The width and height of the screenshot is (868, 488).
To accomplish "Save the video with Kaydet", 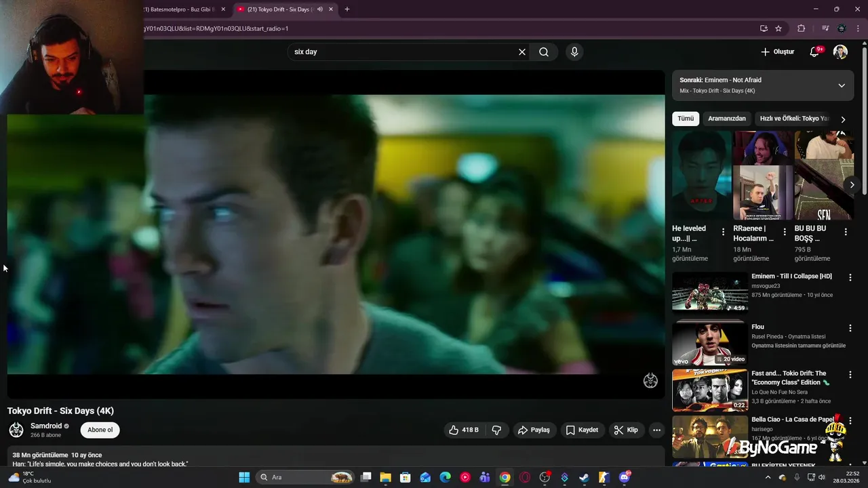I will [582, 430].
